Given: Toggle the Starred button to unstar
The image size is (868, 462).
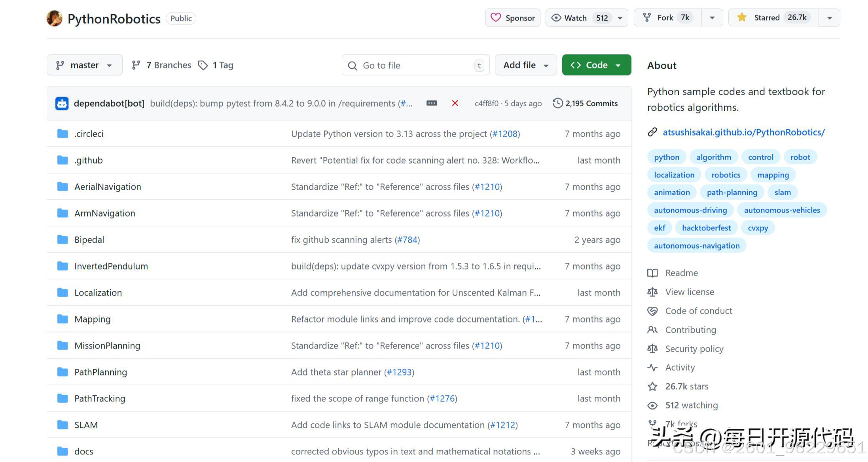Looking at the screenshot, I should click(x=773, y=18).
